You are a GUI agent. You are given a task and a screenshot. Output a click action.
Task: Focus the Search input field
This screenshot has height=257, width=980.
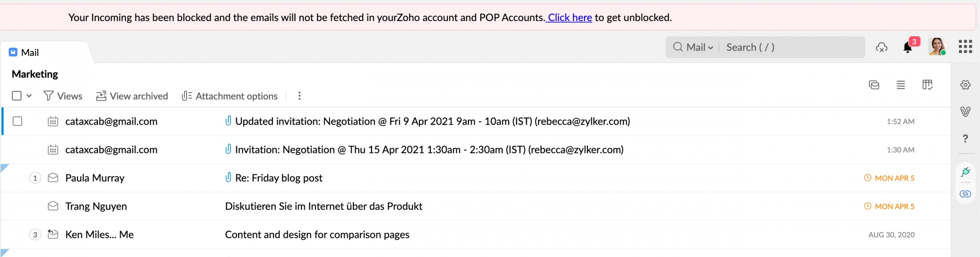click(791, 47)
